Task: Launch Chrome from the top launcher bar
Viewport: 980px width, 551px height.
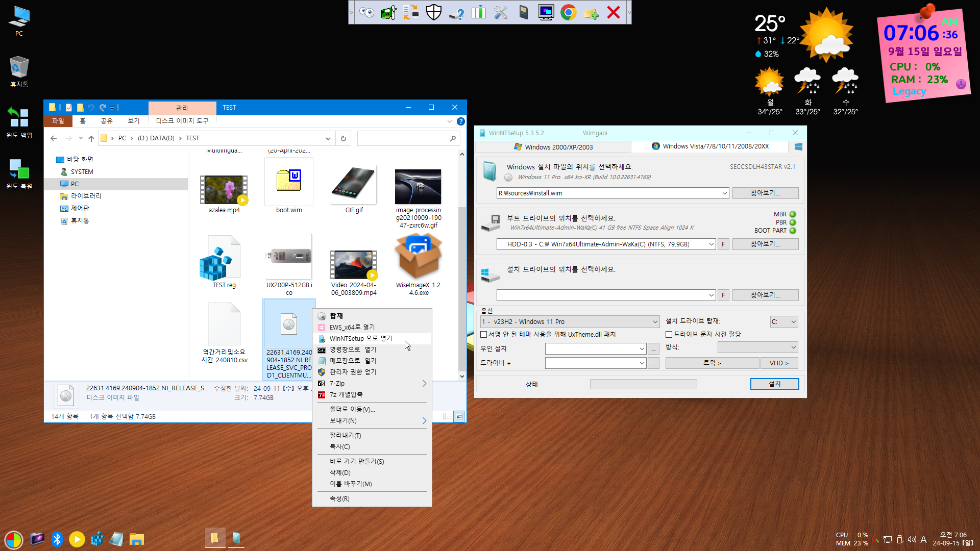Action: (568, 12)
